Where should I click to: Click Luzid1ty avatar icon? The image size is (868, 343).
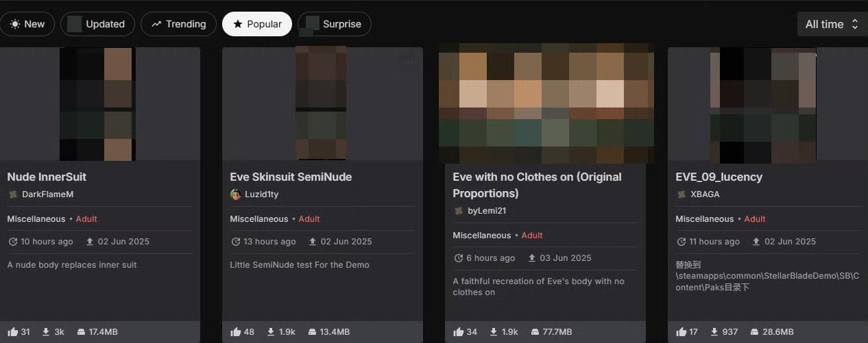click(x=235, y=194)
